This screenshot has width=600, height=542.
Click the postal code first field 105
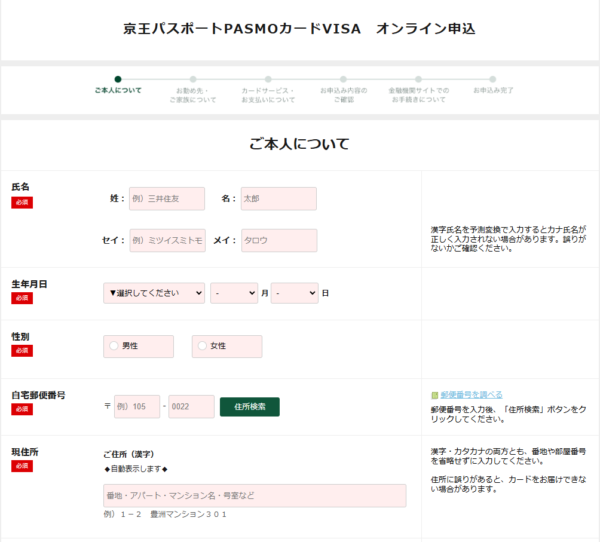coord(137,406)
